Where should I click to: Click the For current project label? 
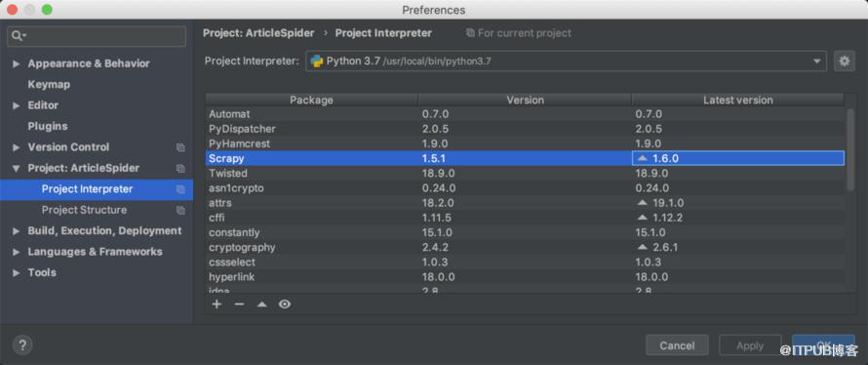click(x=519, y=33)
